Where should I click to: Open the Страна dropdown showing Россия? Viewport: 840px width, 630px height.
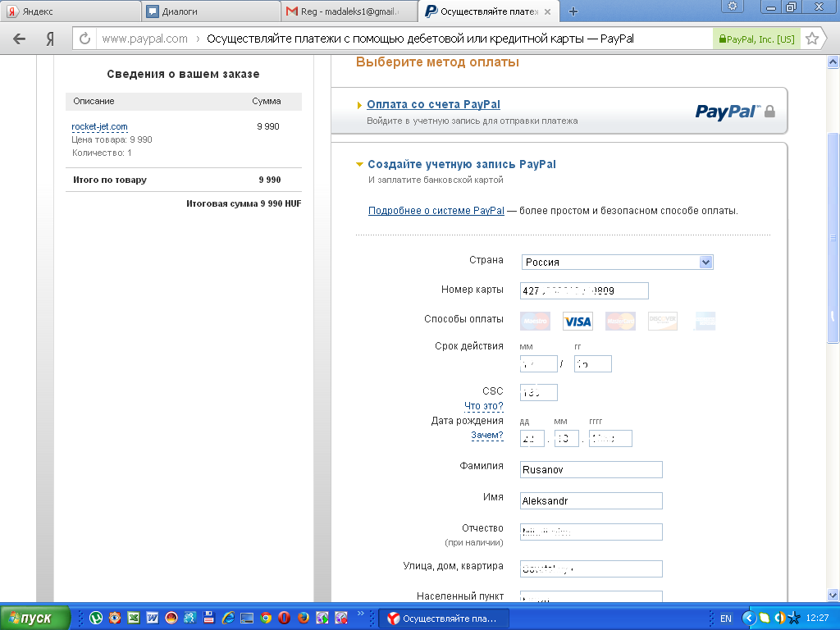tap(617, 262)
